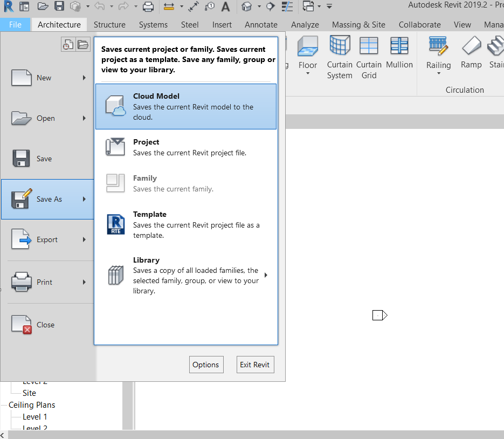Select the Curtain System tool
504x439 pixels.
340,57
